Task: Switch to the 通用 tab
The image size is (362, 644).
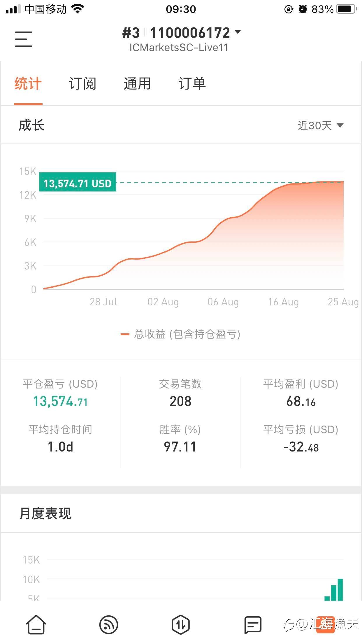Action: [137, 84]
